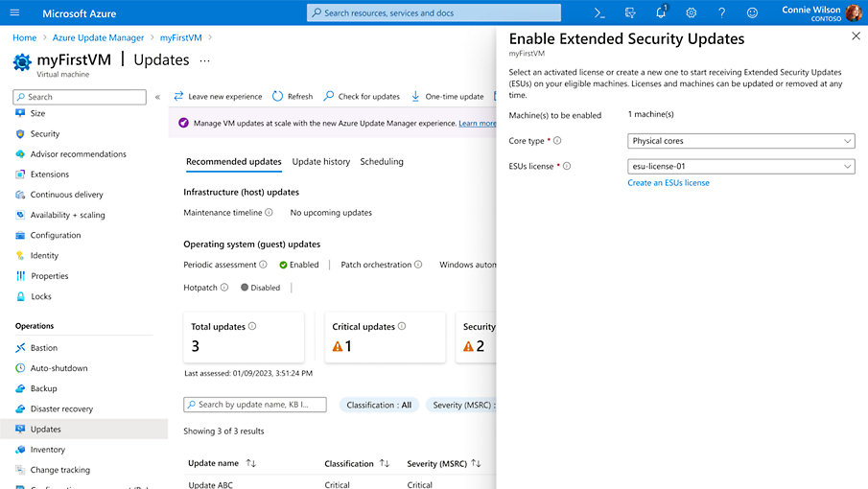Click the help question mark icon

[721, 13]
